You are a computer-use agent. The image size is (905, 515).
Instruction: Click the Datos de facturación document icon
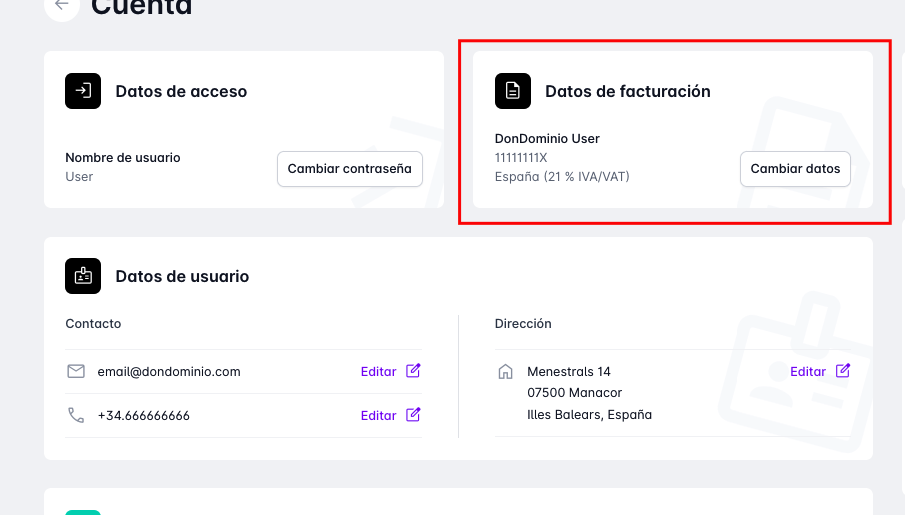tap(513, 91)
